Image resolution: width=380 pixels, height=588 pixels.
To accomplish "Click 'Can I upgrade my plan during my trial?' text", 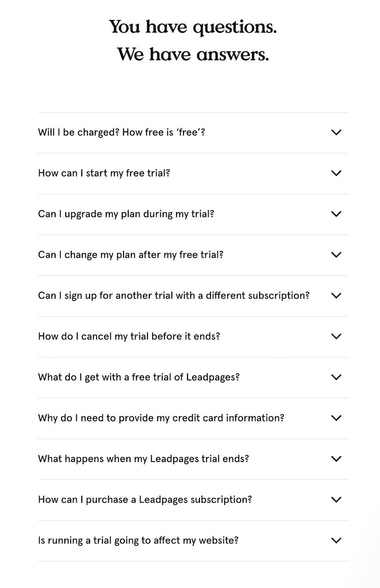I will tap(126, 214).
